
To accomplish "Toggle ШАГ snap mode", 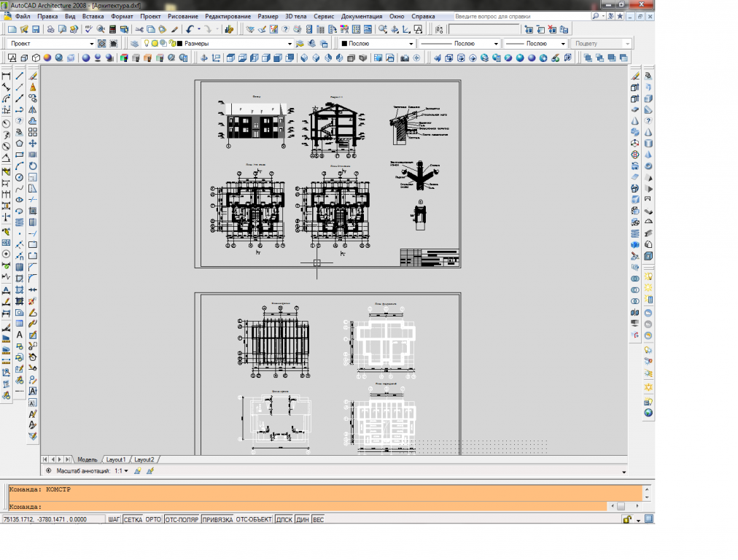I will coord(114,519).
